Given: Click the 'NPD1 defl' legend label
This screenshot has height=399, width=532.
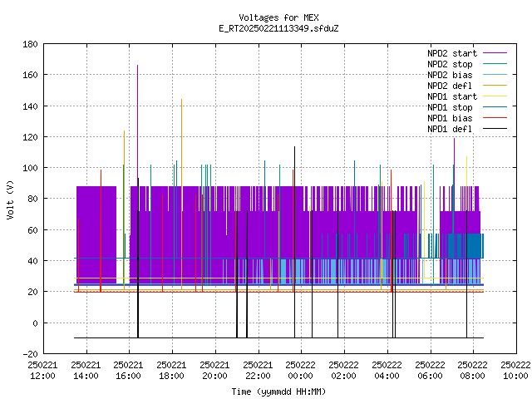Looking at the screenshot, I should pos(450,130).
